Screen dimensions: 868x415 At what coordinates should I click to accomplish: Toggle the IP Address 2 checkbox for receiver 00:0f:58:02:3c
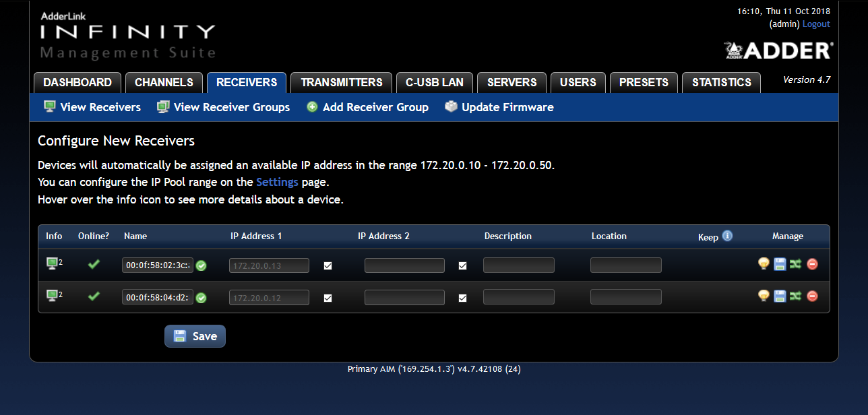click(462, 265)
